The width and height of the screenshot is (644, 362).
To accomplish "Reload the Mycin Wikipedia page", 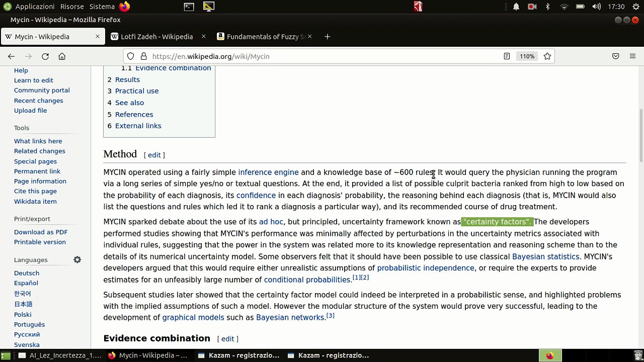I will [x=45, y=56].
